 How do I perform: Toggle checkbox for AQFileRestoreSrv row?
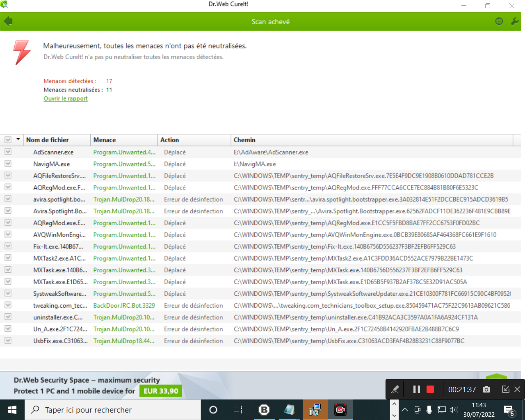(8, 176)
